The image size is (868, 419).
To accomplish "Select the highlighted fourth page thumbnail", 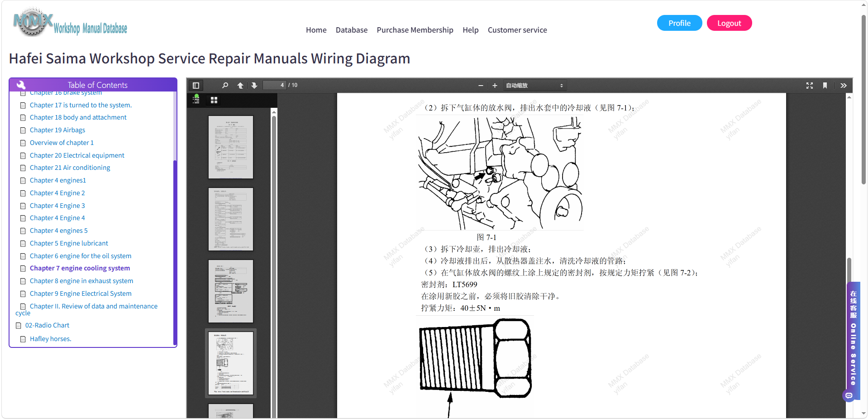I will click(231, 363).
